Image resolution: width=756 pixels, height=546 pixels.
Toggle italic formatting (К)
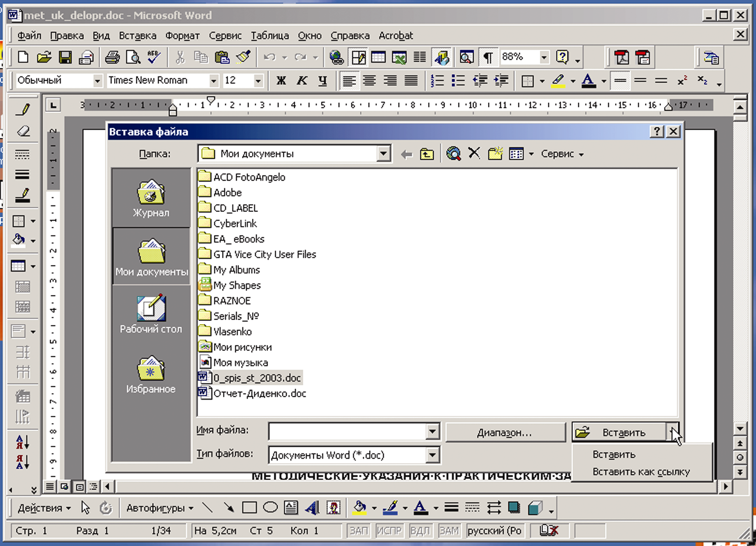pos(302,81)
